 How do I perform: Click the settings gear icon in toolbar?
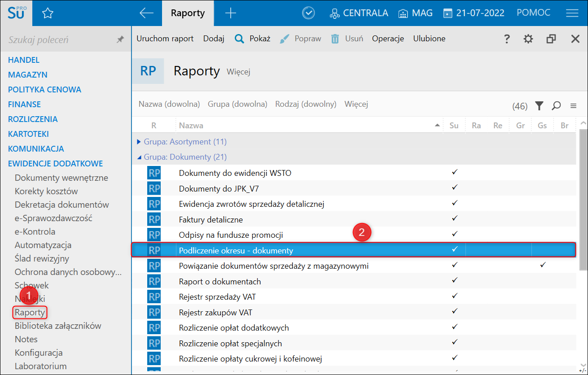click(x=528, y=39)
